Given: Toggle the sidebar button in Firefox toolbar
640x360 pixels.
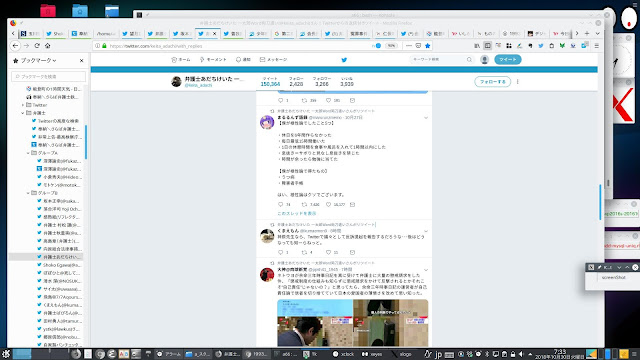Looking at the screenshot, I should [487, 46].
